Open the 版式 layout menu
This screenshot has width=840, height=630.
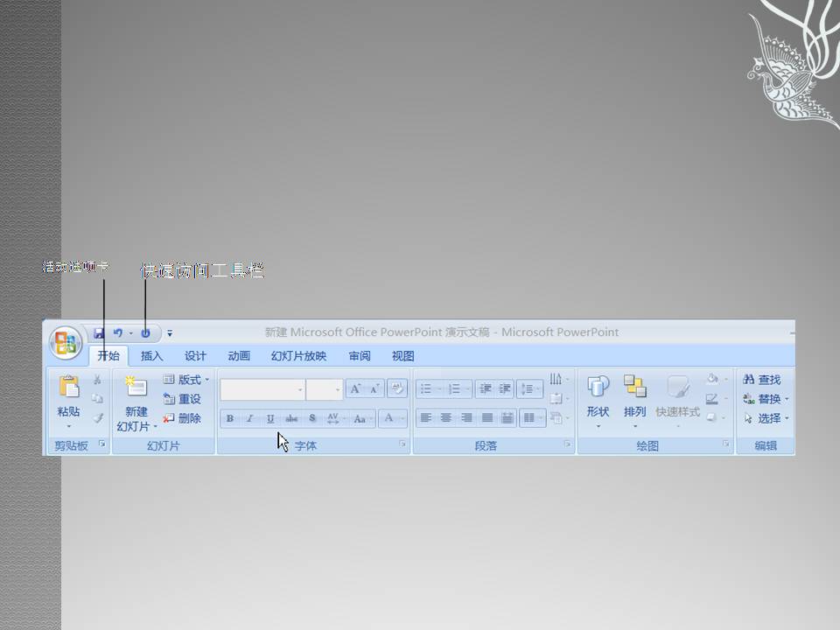[x=185, y=380]
